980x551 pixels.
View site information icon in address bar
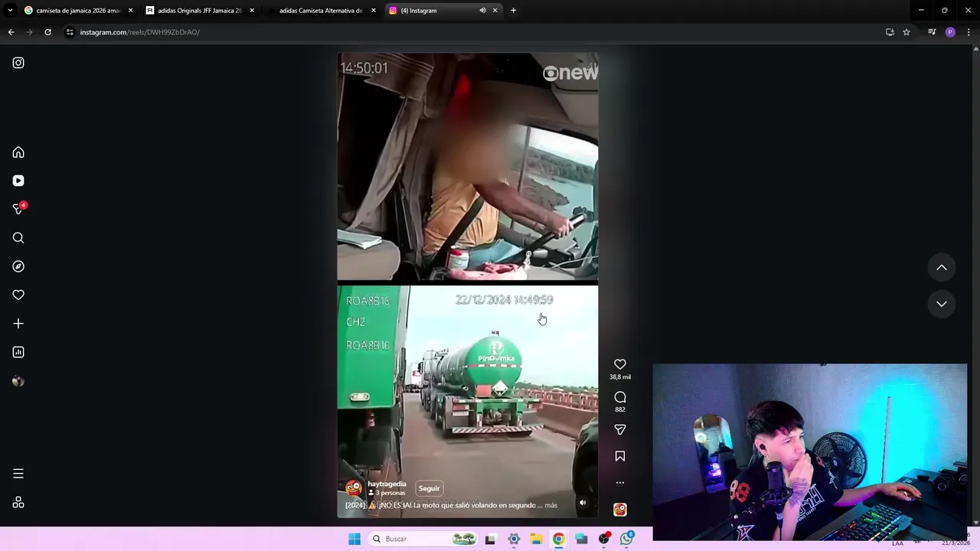point(70,32)
